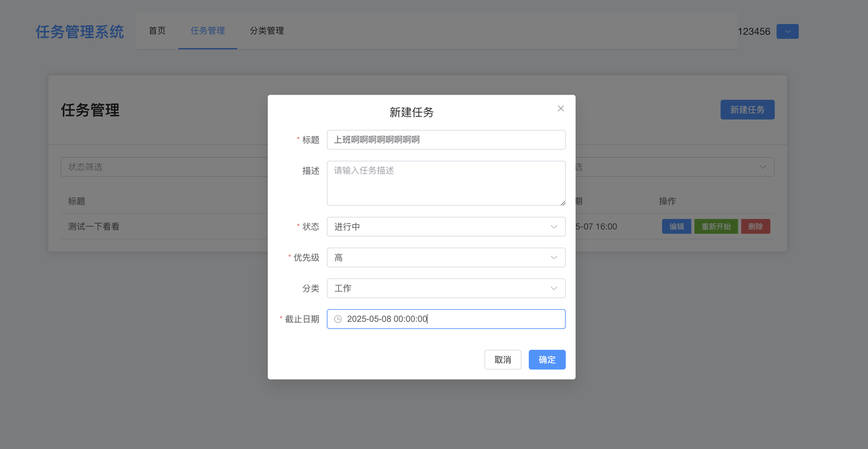Click the 新建任务 button
Viewport: 868px width, 449px height.
coord(747,109)
